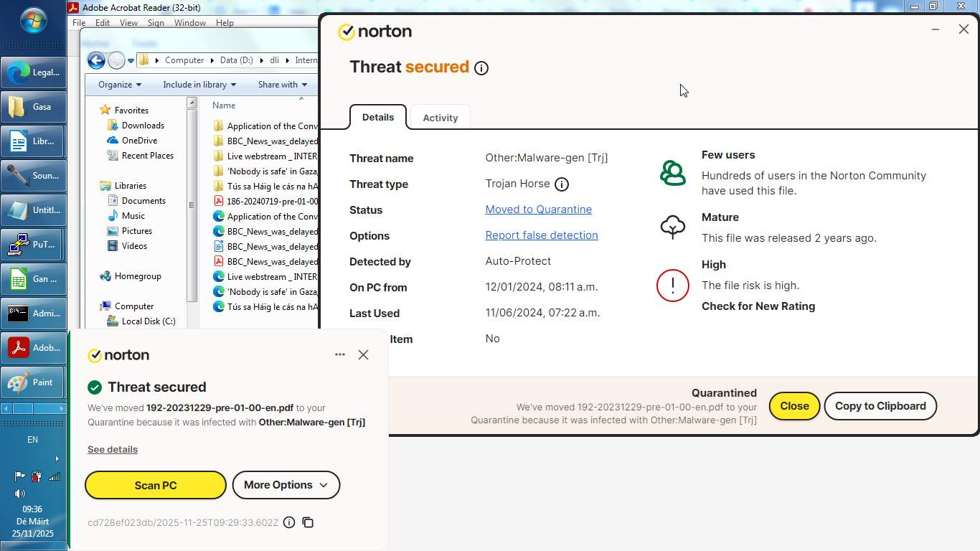Open the Administrator command prompt taskbar item

click(34, 314)
